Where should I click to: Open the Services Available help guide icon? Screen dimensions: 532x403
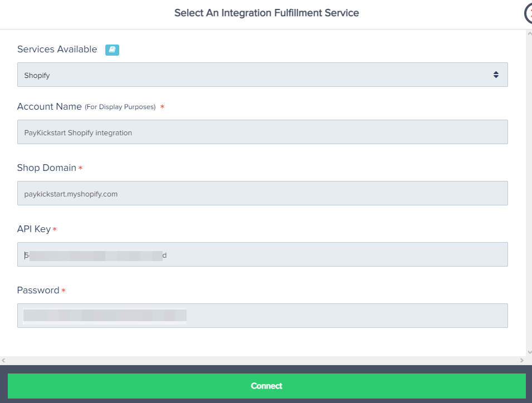click(112, 50)
